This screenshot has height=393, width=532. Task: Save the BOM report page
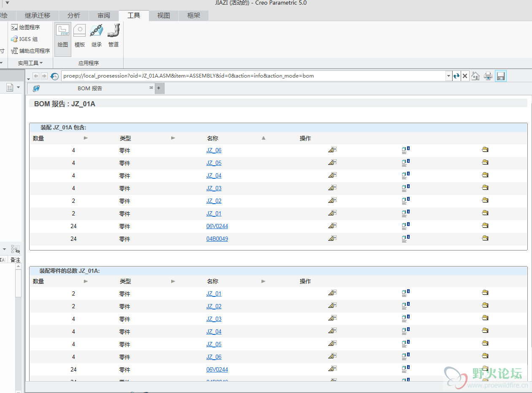(x=501, y=76)
